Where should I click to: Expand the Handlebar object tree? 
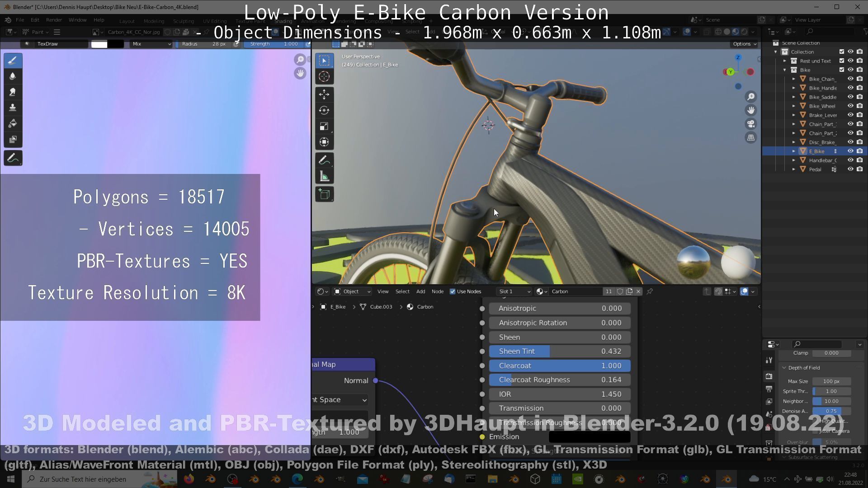coord(794,160)
